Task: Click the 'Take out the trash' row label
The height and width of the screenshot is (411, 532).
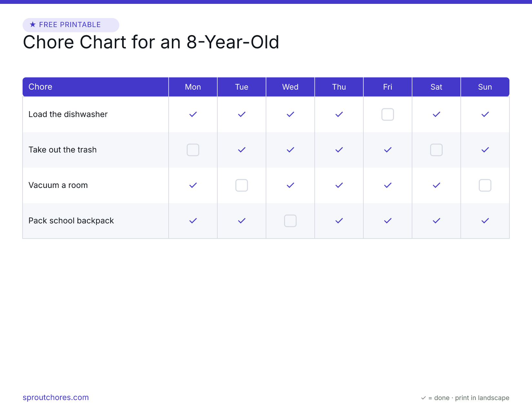Action: [63, 150]
